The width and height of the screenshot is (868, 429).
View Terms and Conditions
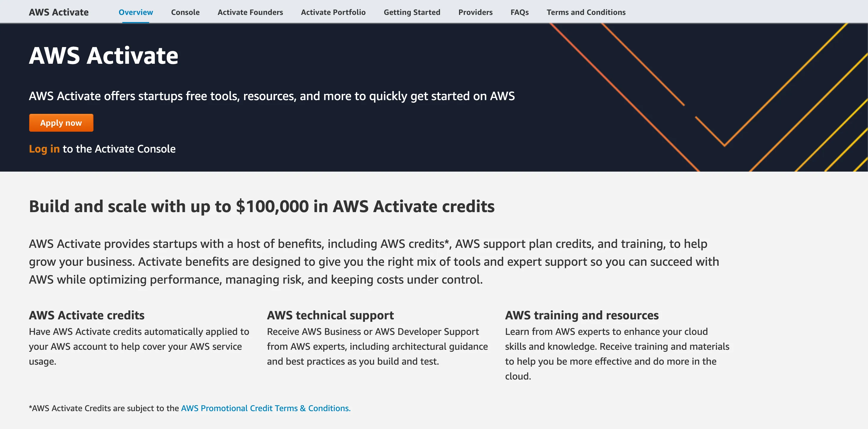click(586, 12)
